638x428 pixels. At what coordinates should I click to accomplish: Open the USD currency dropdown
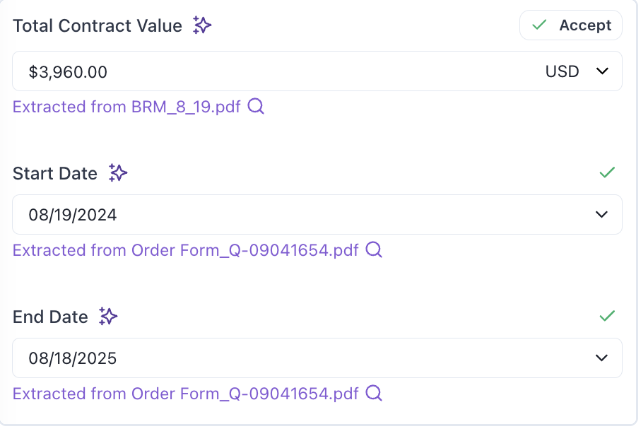pyautogui.click(x=577, y=72)
